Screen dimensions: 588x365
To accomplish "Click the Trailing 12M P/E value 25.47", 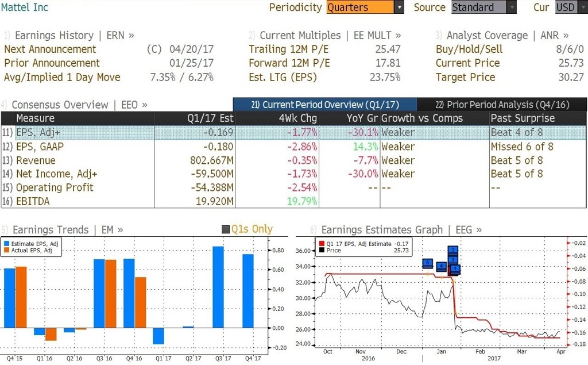I will [388, 49].
